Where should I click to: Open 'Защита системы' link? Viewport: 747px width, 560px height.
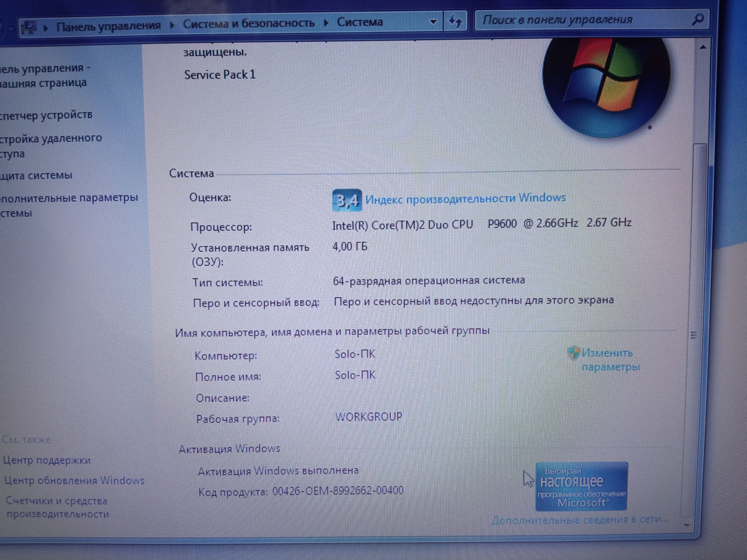click(x=36, y=175)
